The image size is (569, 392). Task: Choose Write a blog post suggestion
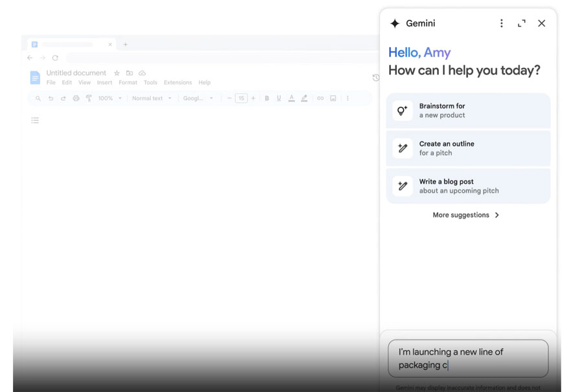point(468,186)
